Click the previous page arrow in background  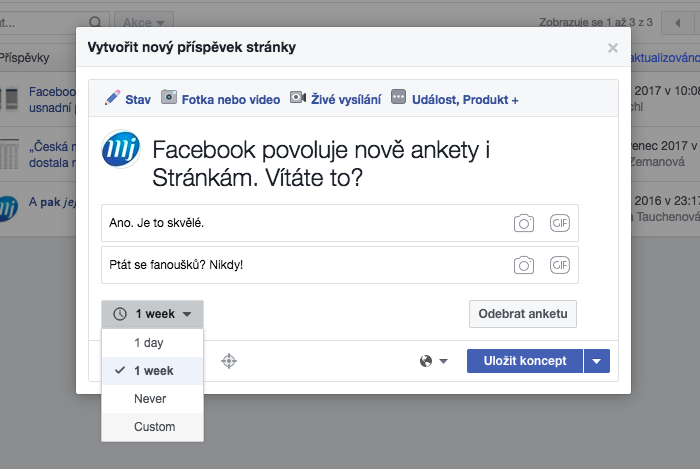[x=678, y=22]
